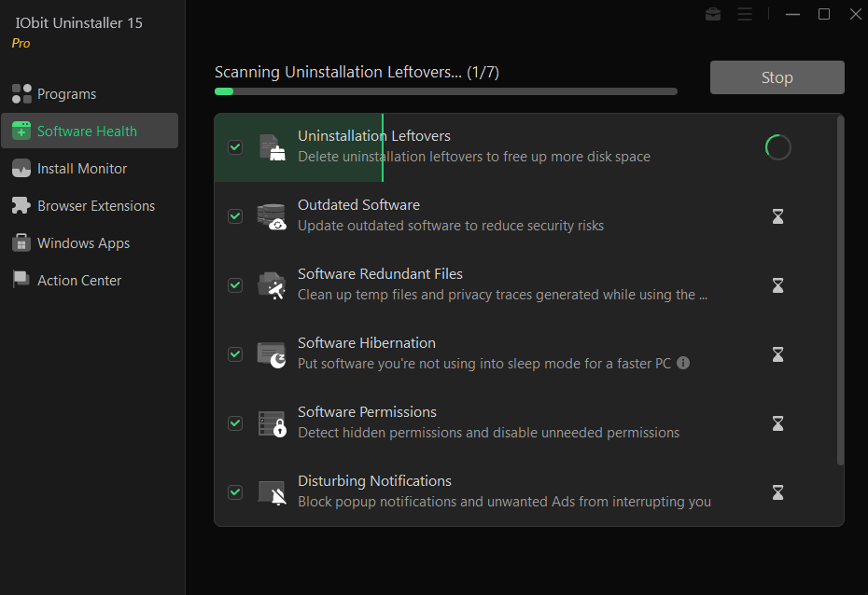Toggle the Disturbing Notifications checkbox
868x595 pixels.
click(235, 491)
